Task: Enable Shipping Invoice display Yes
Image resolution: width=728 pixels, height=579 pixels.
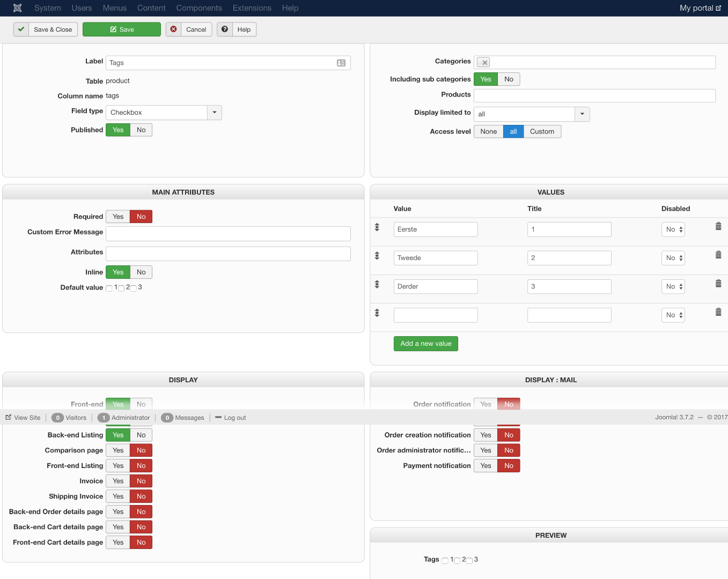Action: coord(118,496)
